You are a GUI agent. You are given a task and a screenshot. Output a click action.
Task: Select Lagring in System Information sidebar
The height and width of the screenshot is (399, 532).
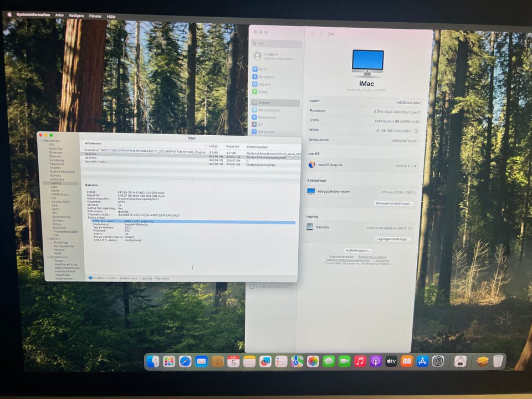(x=56, y=183)
